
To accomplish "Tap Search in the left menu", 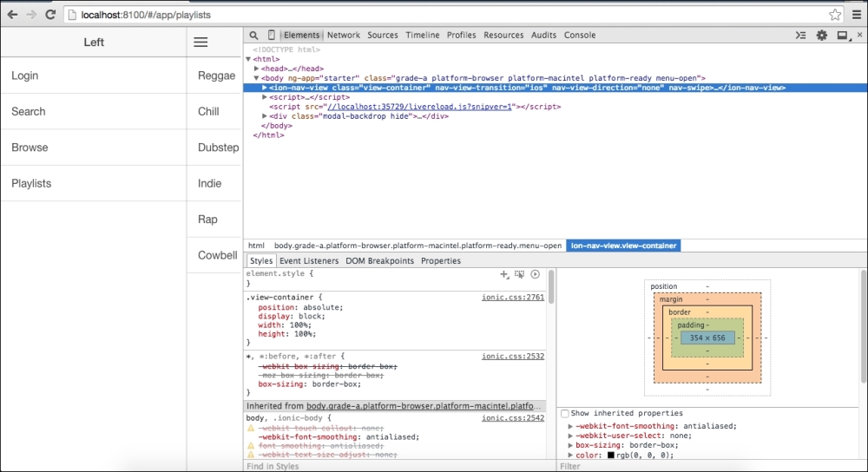I will [x=94, y=111].
